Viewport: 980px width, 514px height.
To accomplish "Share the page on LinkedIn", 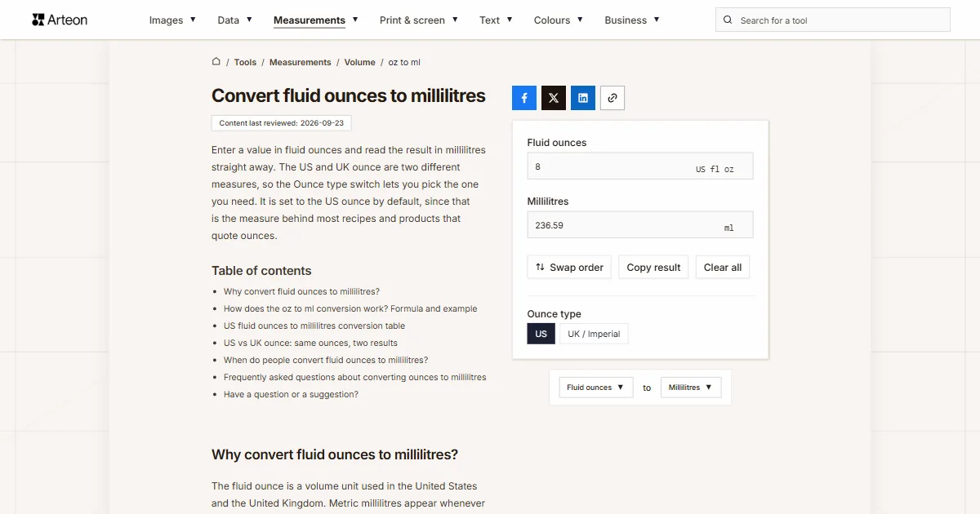I will click(x=583, y=98).
